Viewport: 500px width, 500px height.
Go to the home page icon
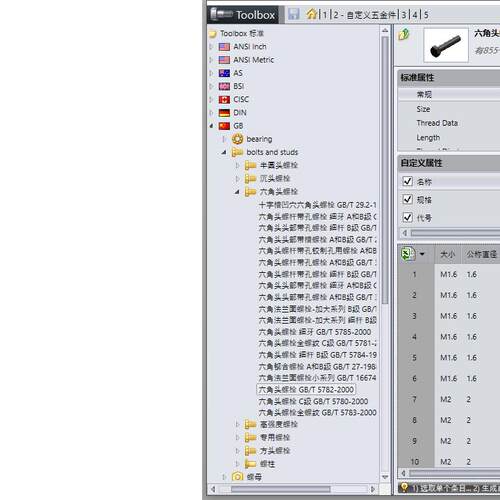click(x=311, y=14)
